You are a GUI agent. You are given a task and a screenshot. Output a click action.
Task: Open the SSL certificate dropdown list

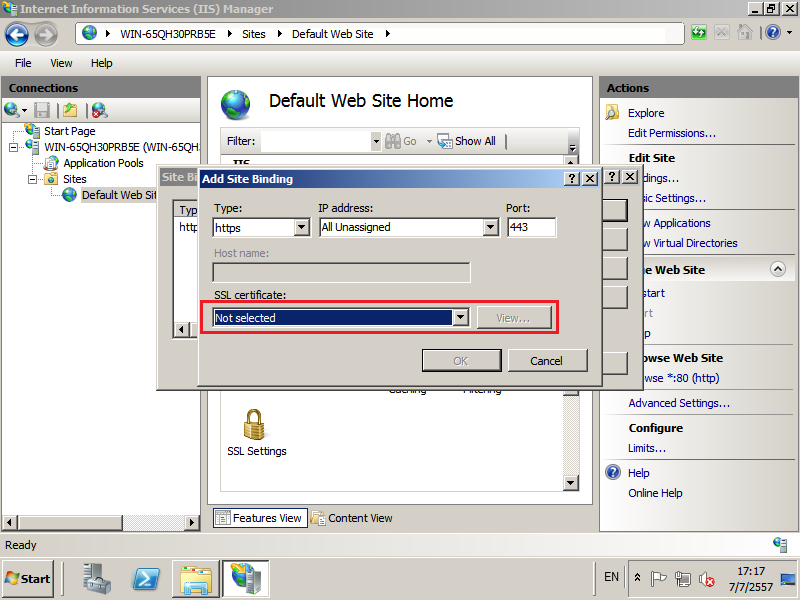460,318
